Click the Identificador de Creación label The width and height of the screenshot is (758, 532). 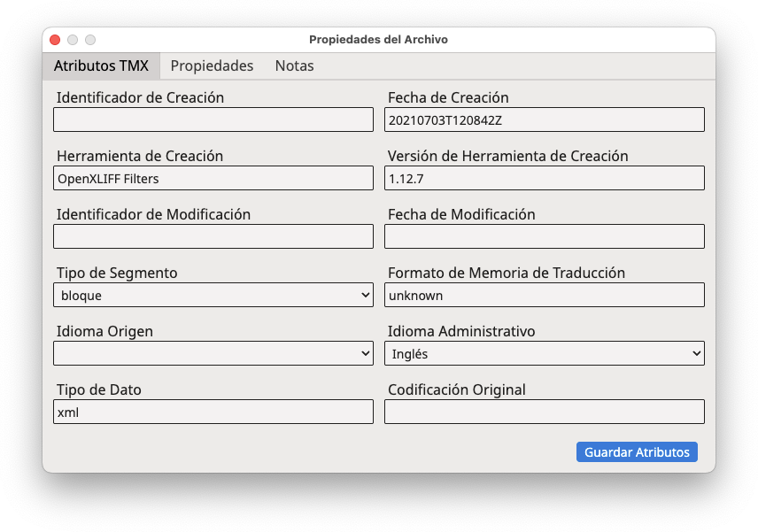(140, 97)
